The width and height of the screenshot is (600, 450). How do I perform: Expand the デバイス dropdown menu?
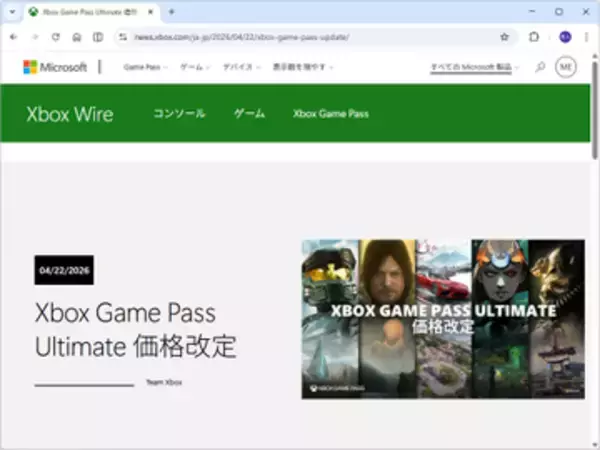tap(241, 67)
